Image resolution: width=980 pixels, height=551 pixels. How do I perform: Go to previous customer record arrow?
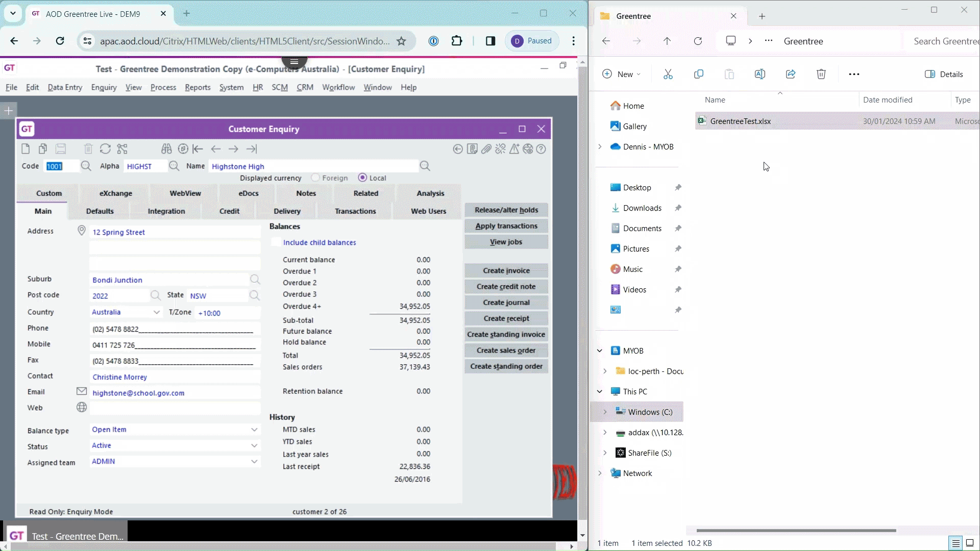216,149
